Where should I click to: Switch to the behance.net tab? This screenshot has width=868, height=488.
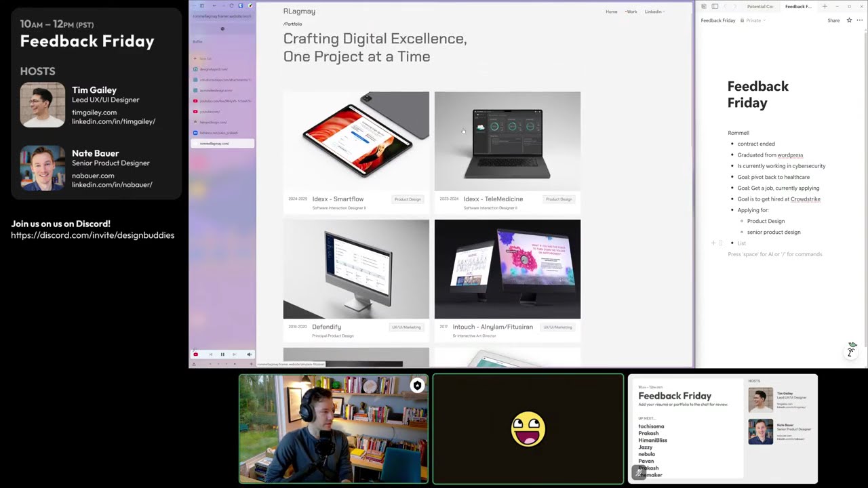pyautogui.click(x=222, y=133)
